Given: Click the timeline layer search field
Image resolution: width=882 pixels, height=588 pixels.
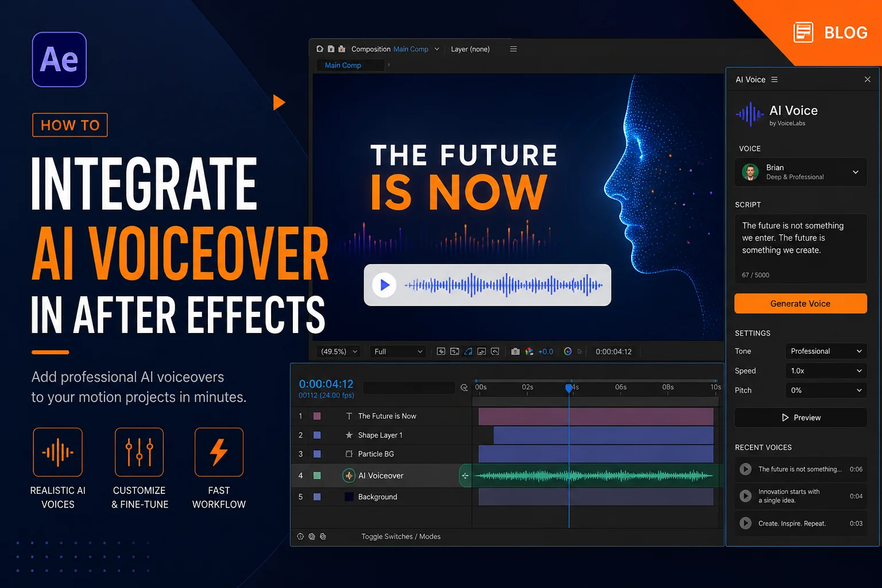Looking at the screenshot, I should (x=409, y=388).
